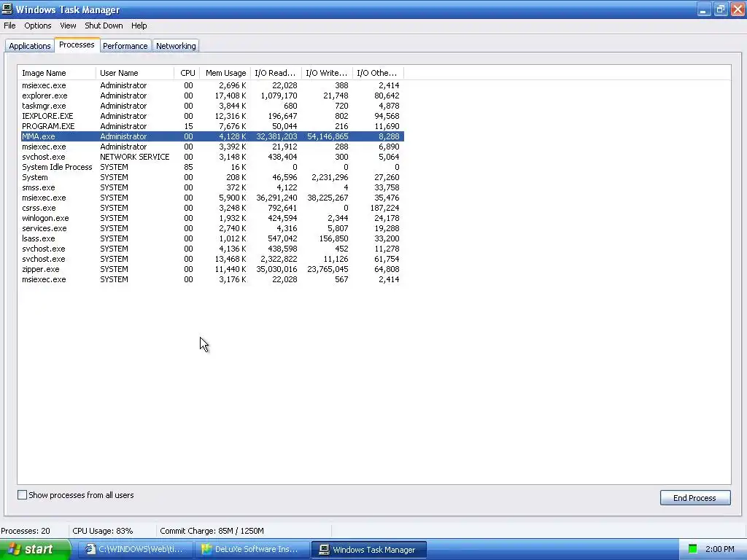Select the zipper.exe process row
747x560 pixels.
point(211,269)
